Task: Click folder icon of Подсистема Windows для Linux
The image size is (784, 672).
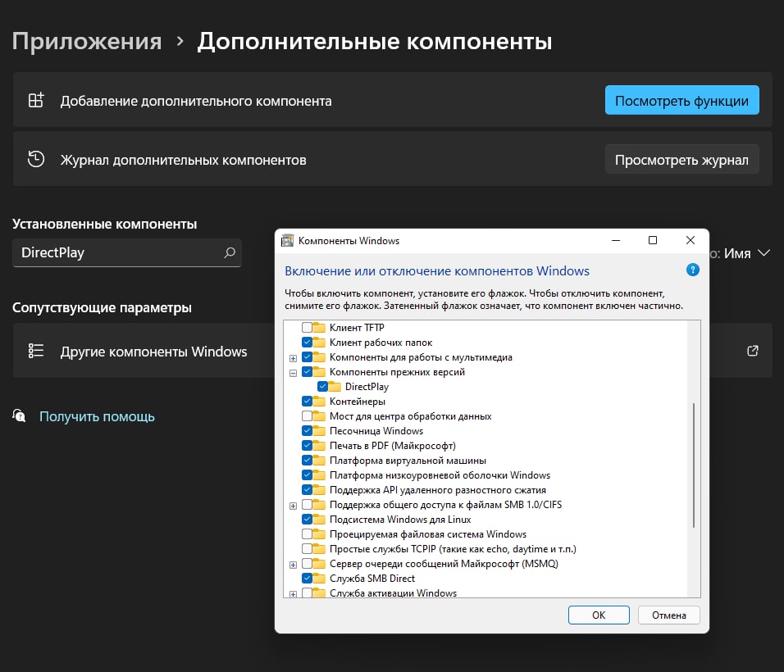Action: 319,520
